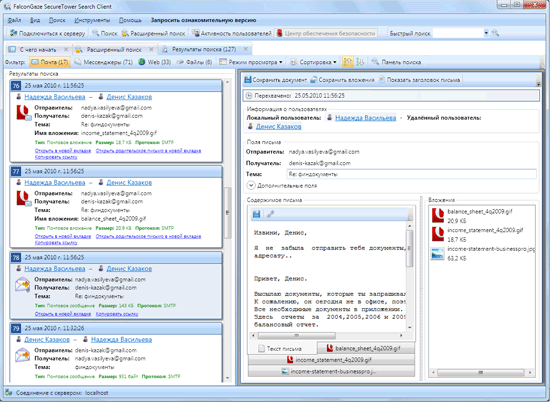Open Расширенный поиск from toolbar
The image size is (550, 402).
click(x=153, y=33)
